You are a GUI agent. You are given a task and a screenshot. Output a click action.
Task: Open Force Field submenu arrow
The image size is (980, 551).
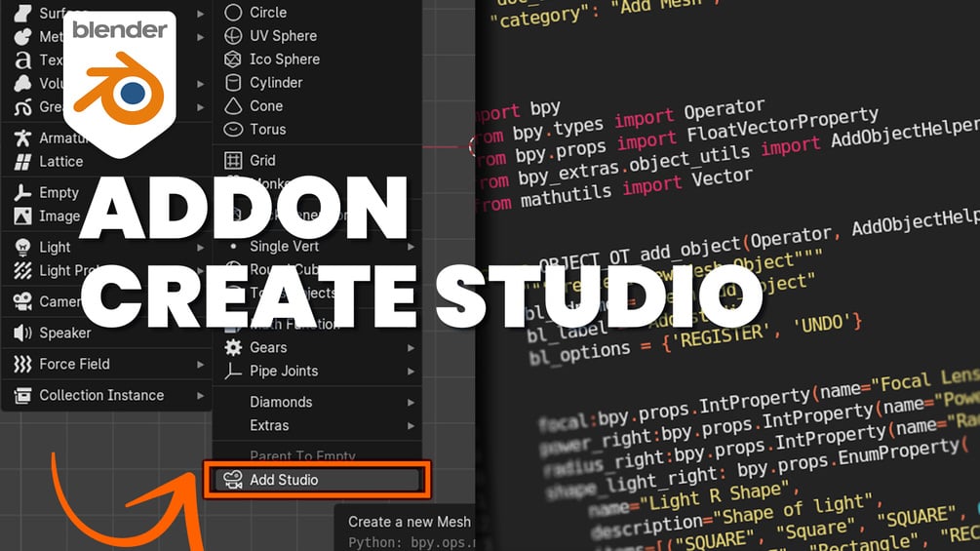coord(200,364)
